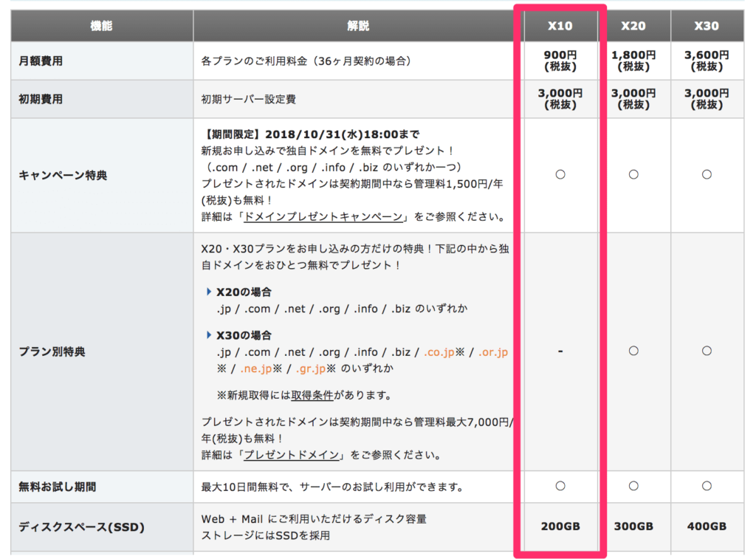Click the ストレージにはSSDを採用 text
756x559 pixels.
coord(266,536)
